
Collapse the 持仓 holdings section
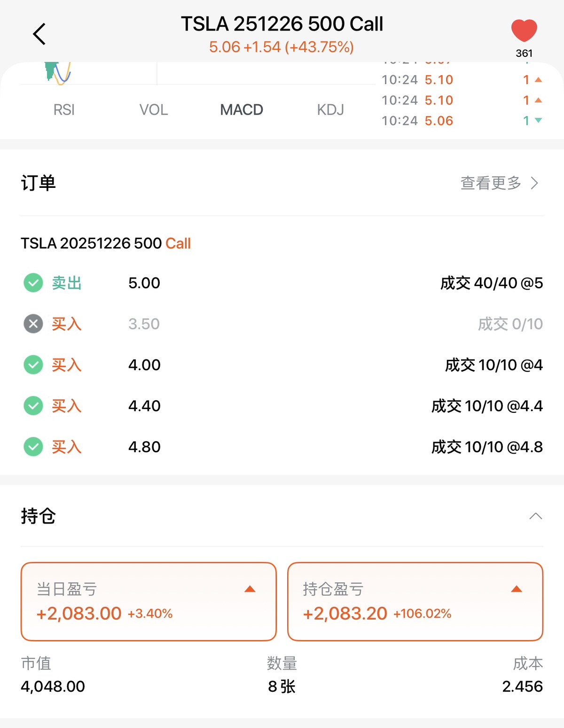pos(535,516)
